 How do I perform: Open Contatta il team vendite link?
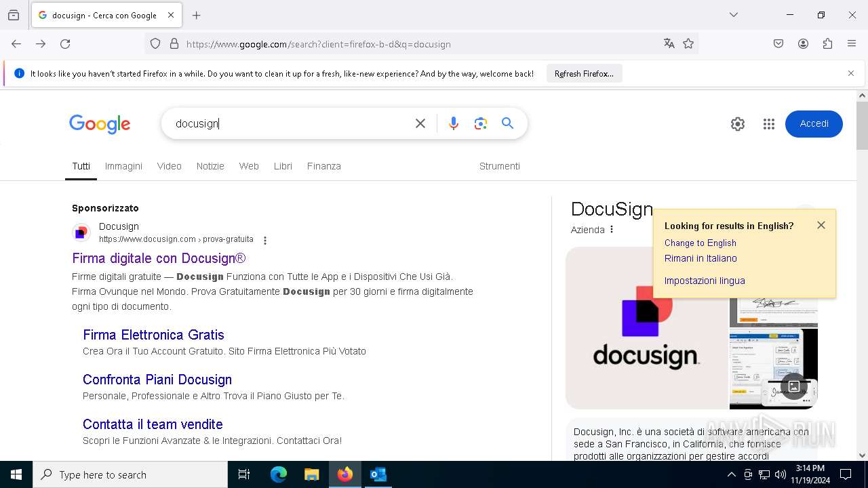point(153,424)
